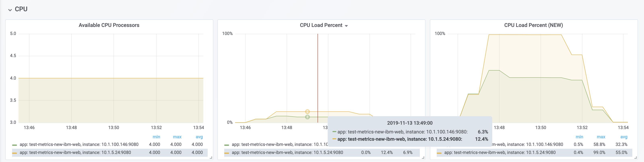644x162 pixels.
Task: Click yellow series swatch in CPU Load Percent (NEW) legend
Action: click(x=439, y=153)
